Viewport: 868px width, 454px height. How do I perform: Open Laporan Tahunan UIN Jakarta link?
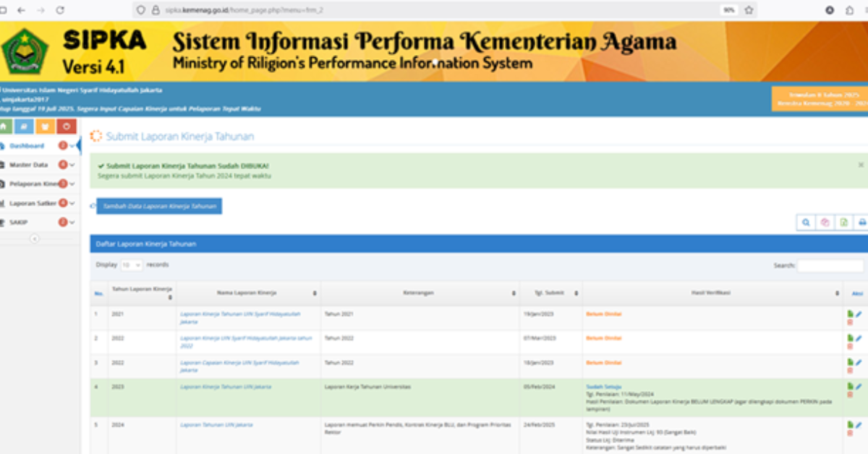coord(216,425)
